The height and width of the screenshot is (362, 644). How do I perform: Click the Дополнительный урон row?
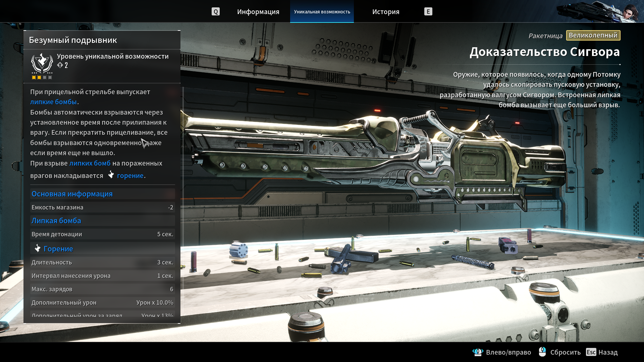pos(103,303)
